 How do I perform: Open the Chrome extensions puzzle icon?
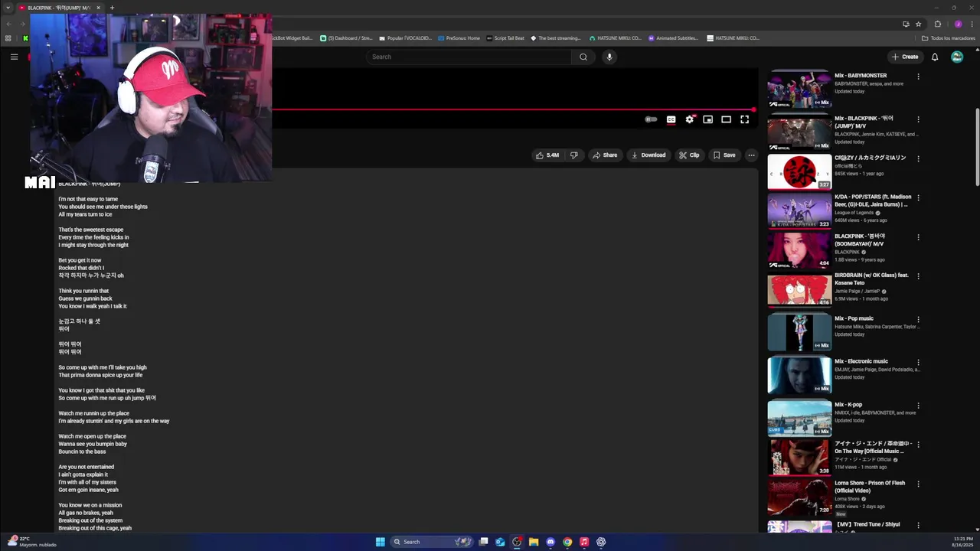click(938, 24)
